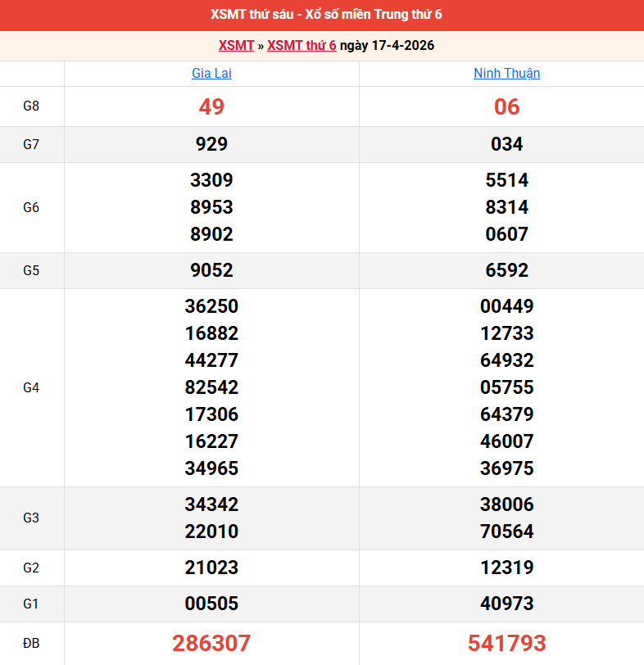Select the G1 number 40973

coord(506,604)
